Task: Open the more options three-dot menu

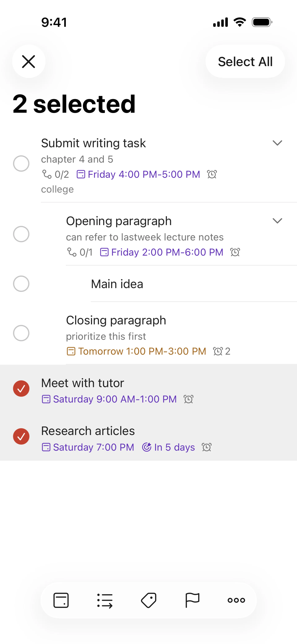Action: pyautogui.click(x=236, y=600)
